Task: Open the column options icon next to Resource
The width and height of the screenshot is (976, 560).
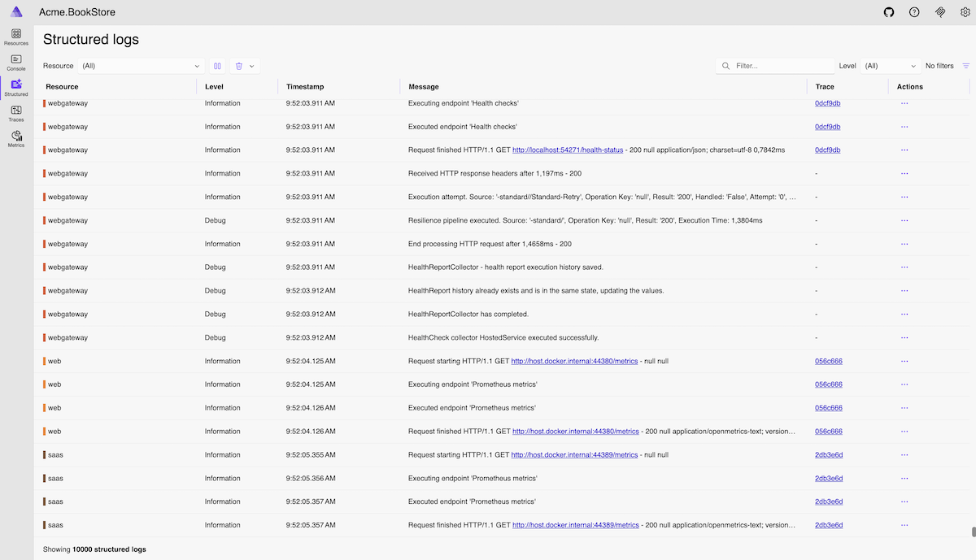Action: pyautogui.click(x=216, y=66)
